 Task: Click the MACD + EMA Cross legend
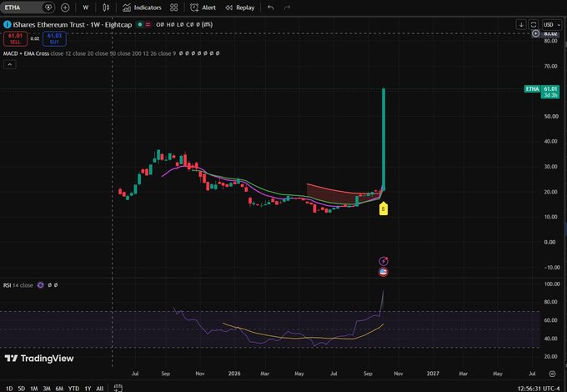click(x=26, y=53)
